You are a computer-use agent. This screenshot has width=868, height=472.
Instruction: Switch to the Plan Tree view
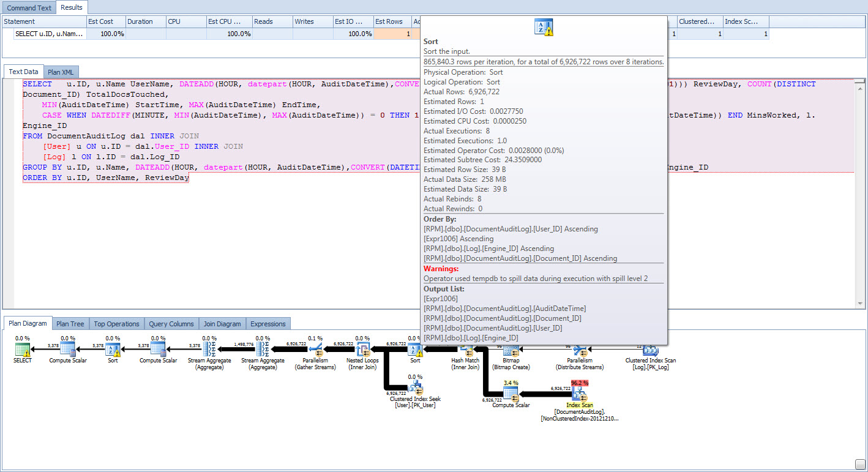point(70,323)
